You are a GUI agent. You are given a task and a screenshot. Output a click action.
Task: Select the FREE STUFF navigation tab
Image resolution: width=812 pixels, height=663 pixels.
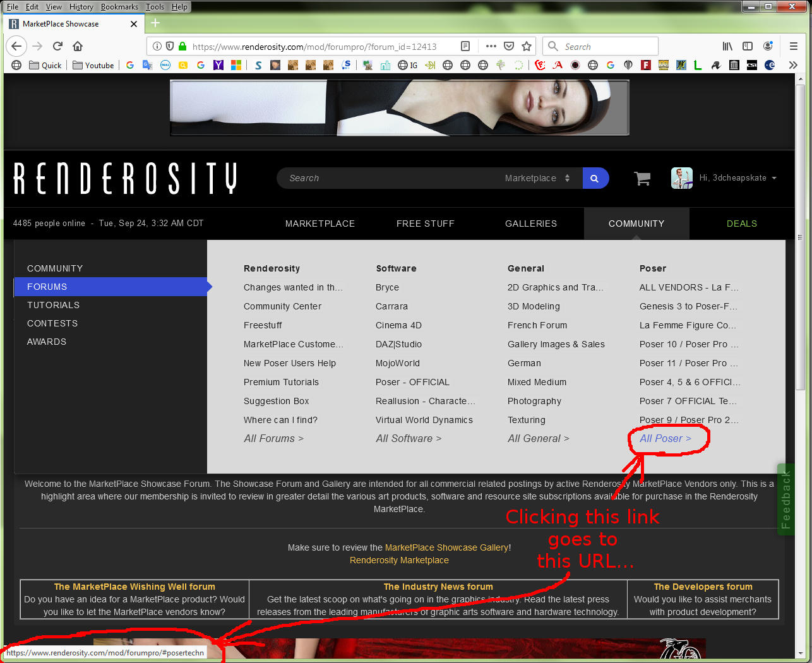click(x=426, y=224)
